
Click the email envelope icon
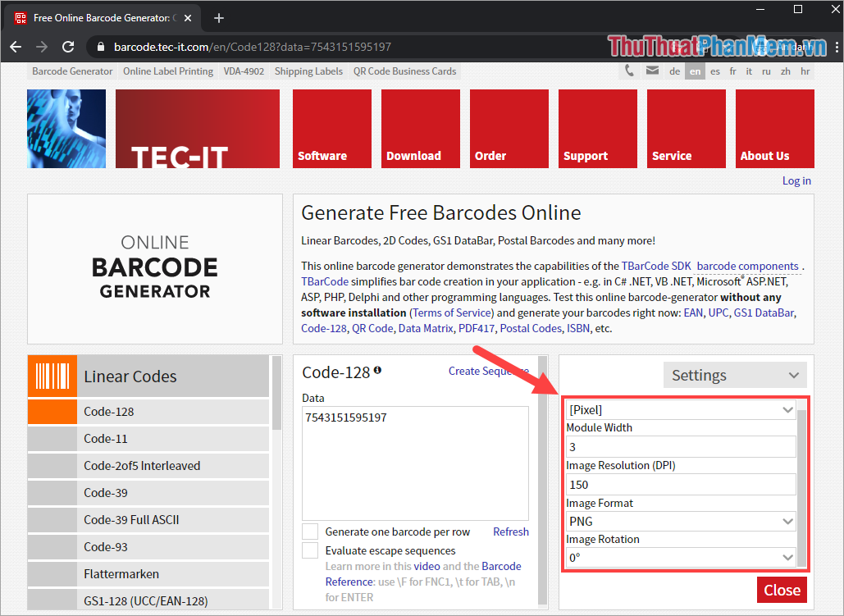(652, 71)
